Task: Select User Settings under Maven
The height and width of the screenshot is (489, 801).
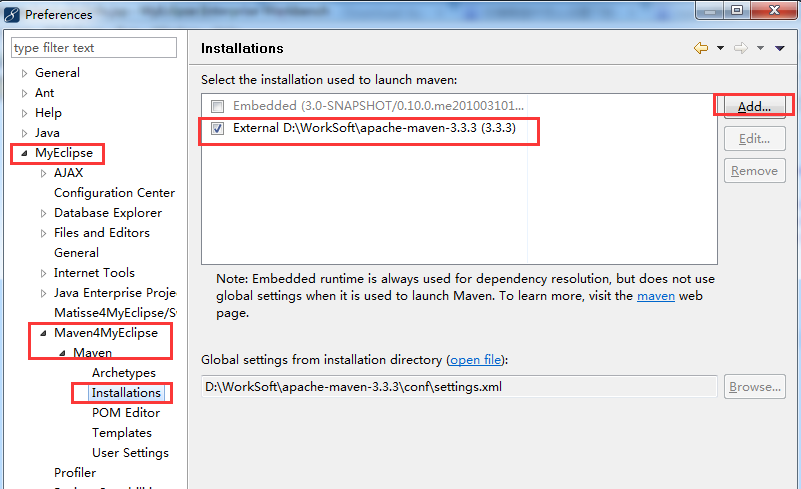Action: tap(130, 453)
